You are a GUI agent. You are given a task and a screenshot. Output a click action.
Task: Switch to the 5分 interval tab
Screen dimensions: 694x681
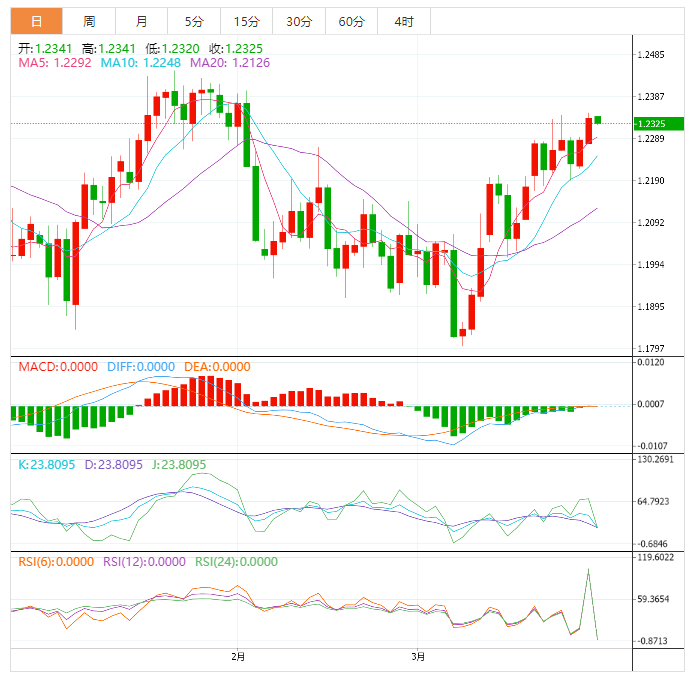tap(194, 21)
